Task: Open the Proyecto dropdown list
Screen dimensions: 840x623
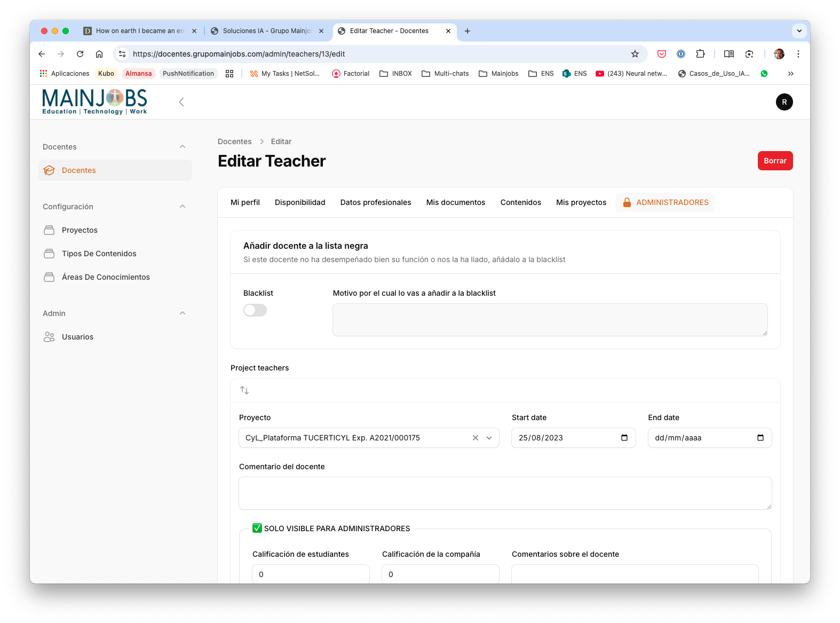Action: pos(489,438)
